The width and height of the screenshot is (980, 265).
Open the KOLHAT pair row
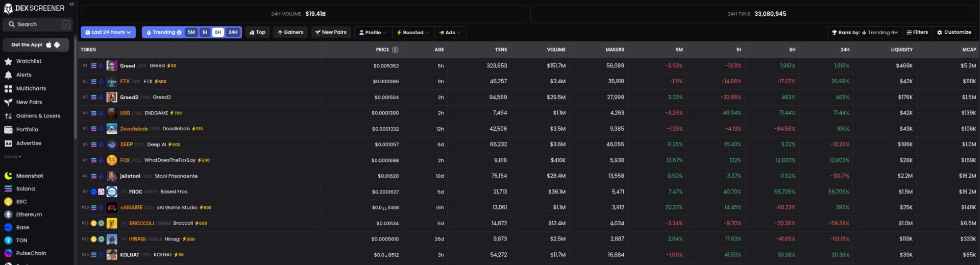click(x=528, y=255)
